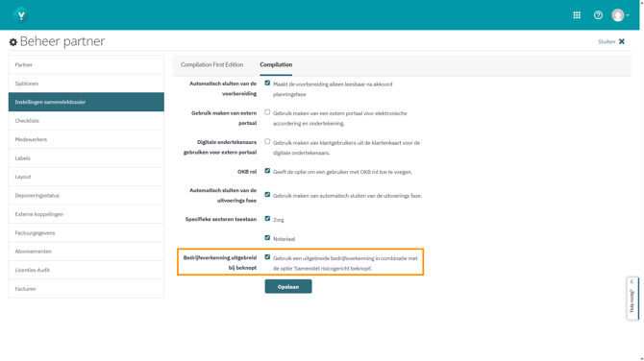644x361 pixels.
Task: Toggle the OKB rol checkbox
Action: [267, 171]
